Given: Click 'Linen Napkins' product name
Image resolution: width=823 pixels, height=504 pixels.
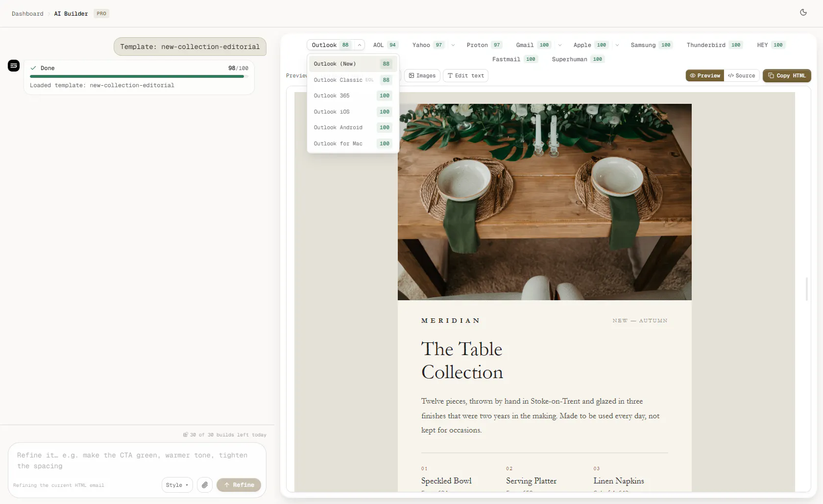Looking at the screenshot, I should 619,481.
